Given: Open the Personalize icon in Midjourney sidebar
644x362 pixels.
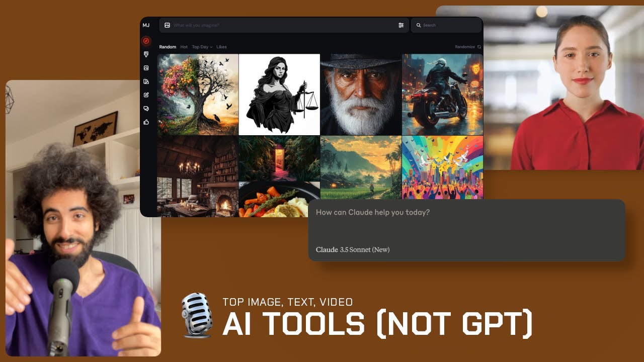Looking at the screenshot, I should click(146, 81).
